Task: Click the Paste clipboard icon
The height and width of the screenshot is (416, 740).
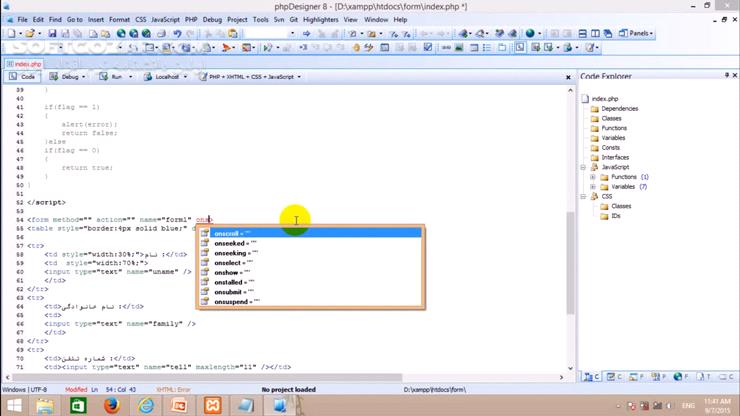Action: click(233, 34)
